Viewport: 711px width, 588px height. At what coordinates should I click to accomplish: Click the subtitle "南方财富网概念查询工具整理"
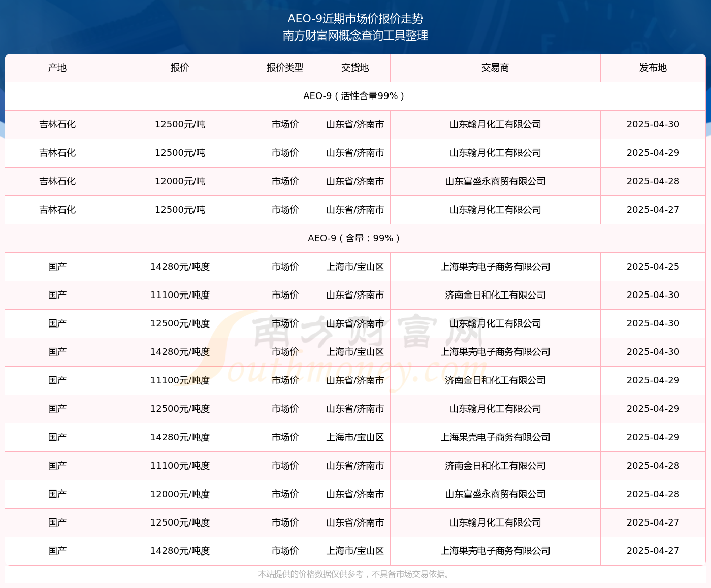pos(355,36)
